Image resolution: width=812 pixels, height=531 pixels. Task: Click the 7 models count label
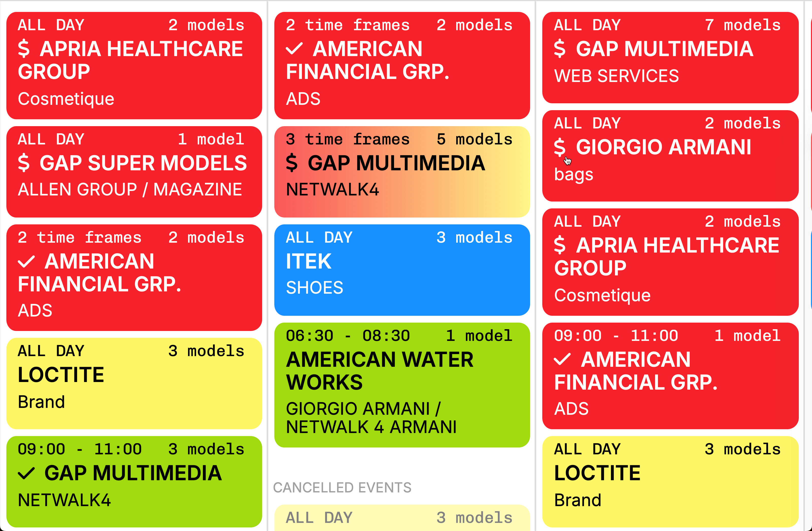coord(742,25)
